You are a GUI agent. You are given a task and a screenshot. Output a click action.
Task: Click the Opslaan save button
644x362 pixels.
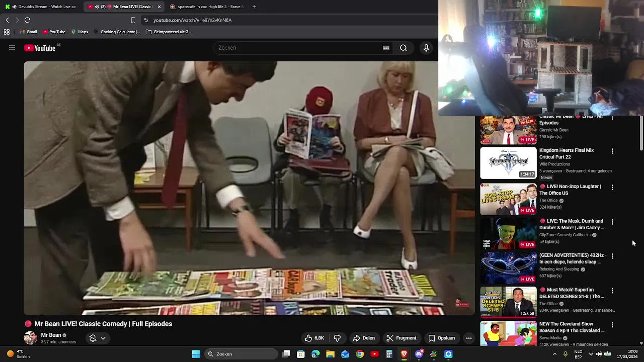[442, 338]
